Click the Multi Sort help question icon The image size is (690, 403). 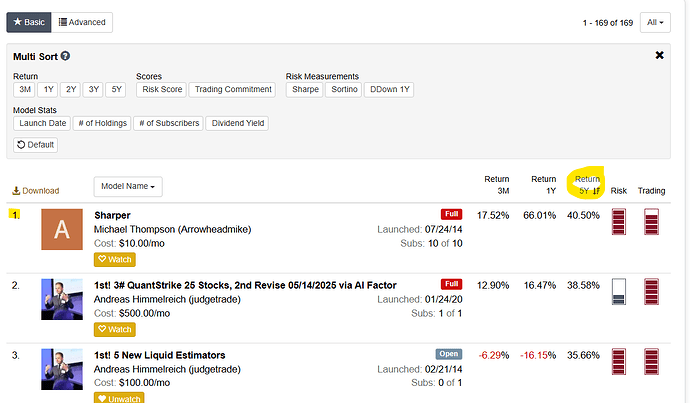[66, 57]
